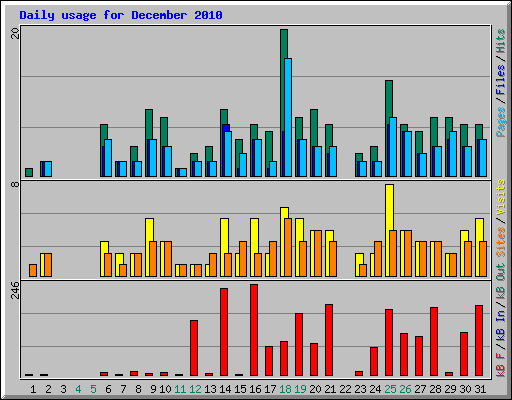Click the lone green Hits bar for day 1
Viewport: 512px width, 400px height.
pos(29,172)
